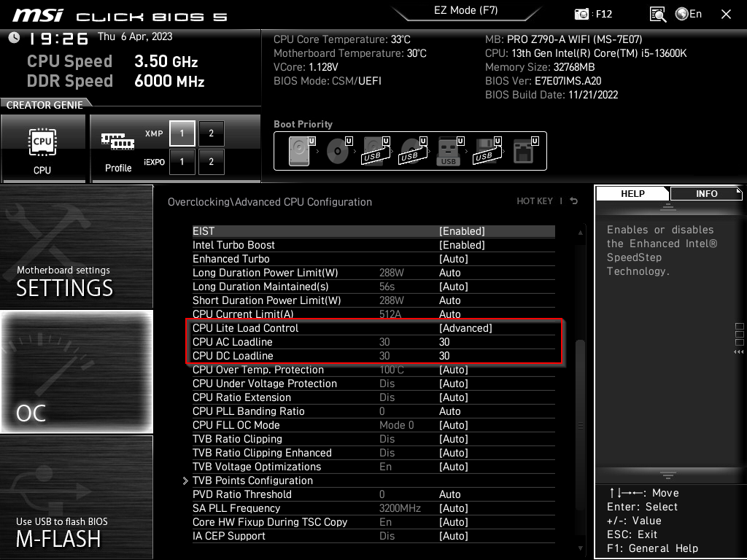Select Core HW Fixup During TSC Copy row
The height and width of the screenshot is (560, 747).
[x=373, y=522]
